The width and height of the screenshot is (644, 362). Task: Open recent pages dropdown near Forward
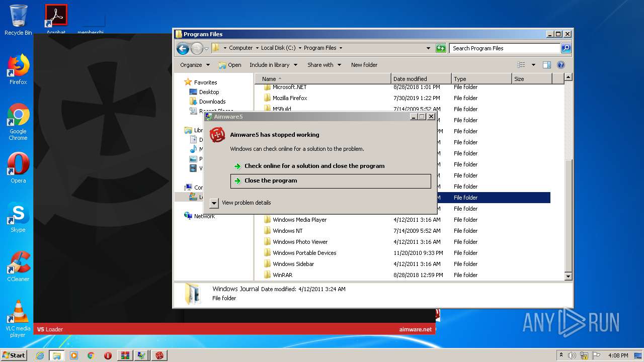click(x=206, y=49)
